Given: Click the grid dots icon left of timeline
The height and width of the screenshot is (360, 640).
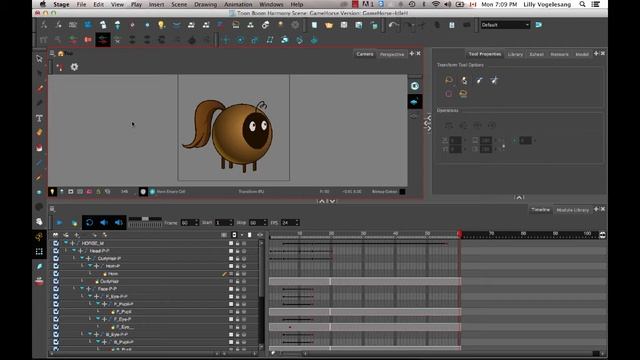Looking at the screenshot, I should click(39, 251).
